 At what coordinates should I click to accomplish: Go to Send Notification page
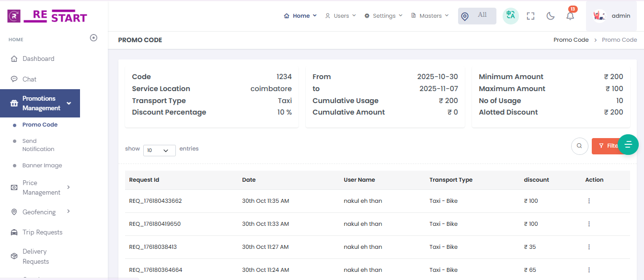coord(38,145)
